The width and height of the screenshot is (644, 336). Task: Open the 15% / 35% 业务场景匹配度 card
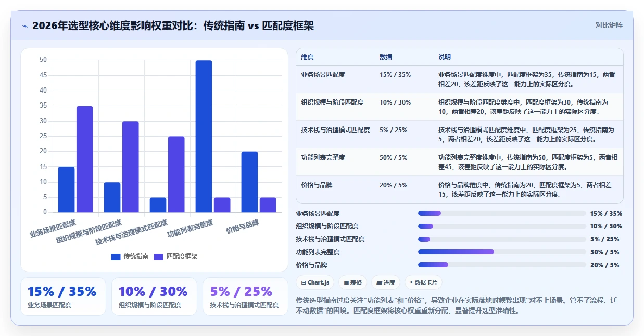pos(63,296)
